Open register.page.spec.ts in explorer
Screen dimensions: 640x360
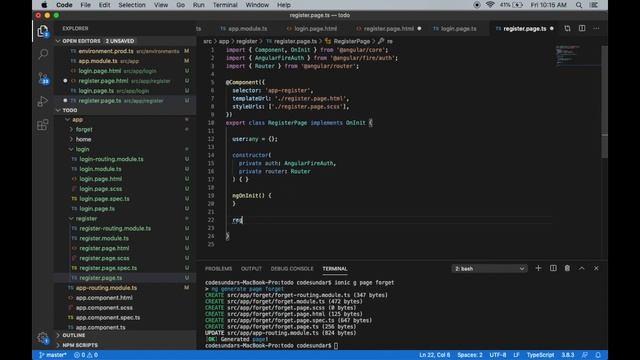[x=108, y=268]
